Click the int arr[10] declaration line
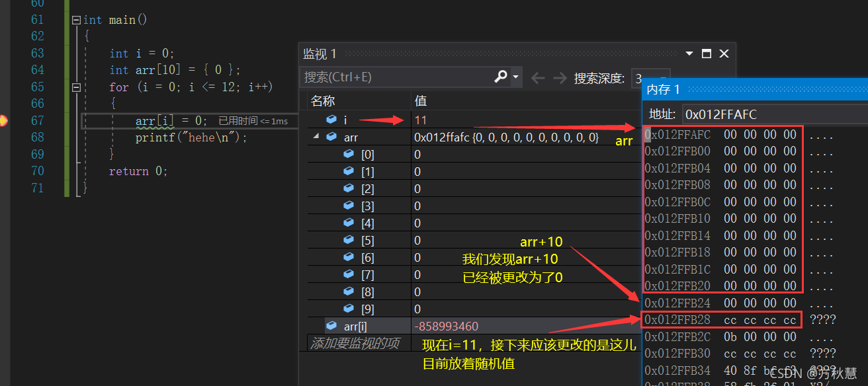868x386 pixels. pyautogui.click(x=175, y=70)
